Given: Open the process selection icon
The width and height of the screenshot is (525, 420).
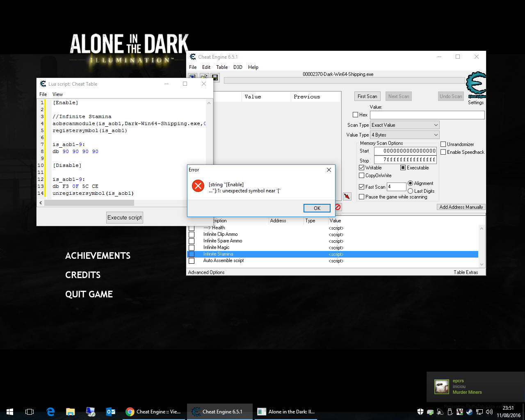Looking at the screenshot, I should [193, 77].
